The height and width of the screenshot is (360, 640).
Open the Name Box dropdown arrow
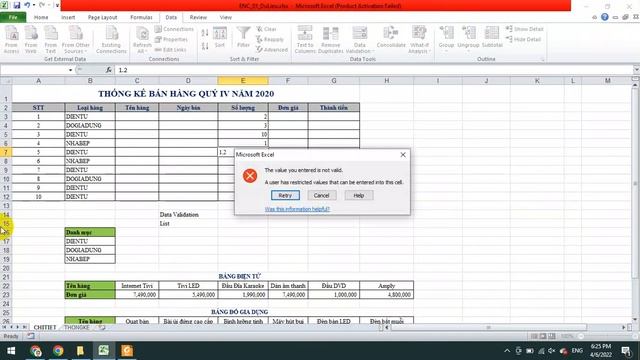click(x=70, y=70)
